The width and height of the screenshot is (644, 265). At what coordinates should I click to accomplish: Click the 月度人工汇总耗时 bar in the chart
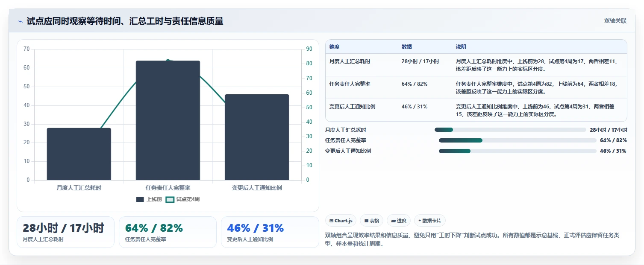(79, 154)
